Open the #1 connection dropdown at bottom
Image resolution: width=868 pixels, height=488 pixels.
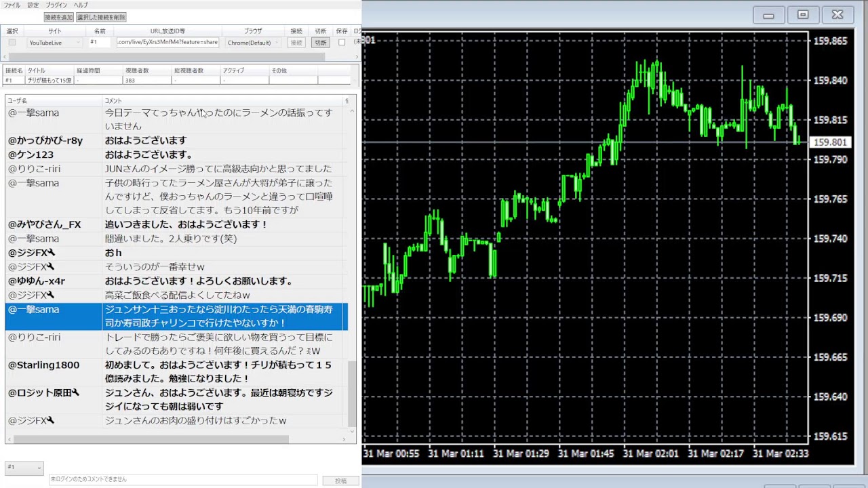(24, 468)
